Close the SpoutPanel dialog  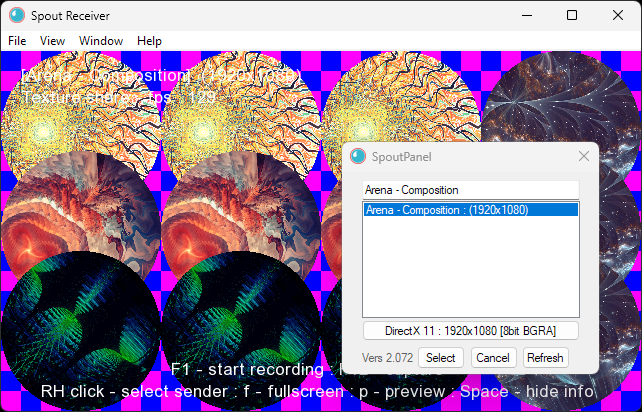click(x=584, y=157)
